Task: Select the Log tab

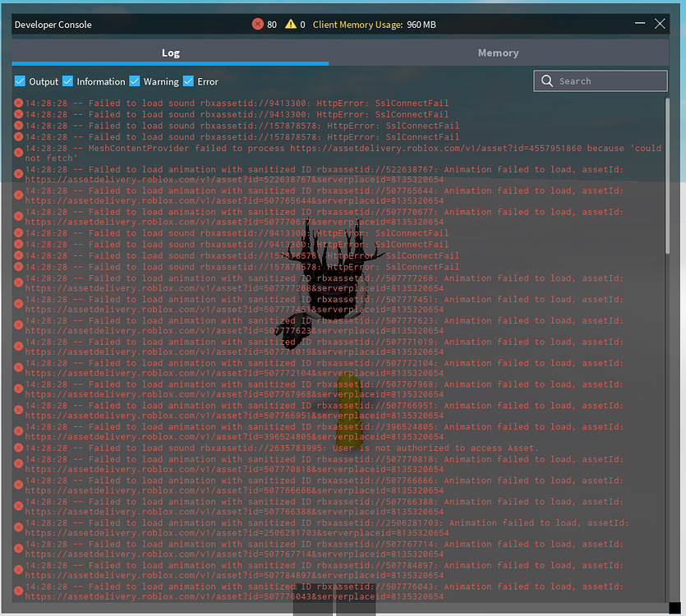Action: [x=170, y=53]
